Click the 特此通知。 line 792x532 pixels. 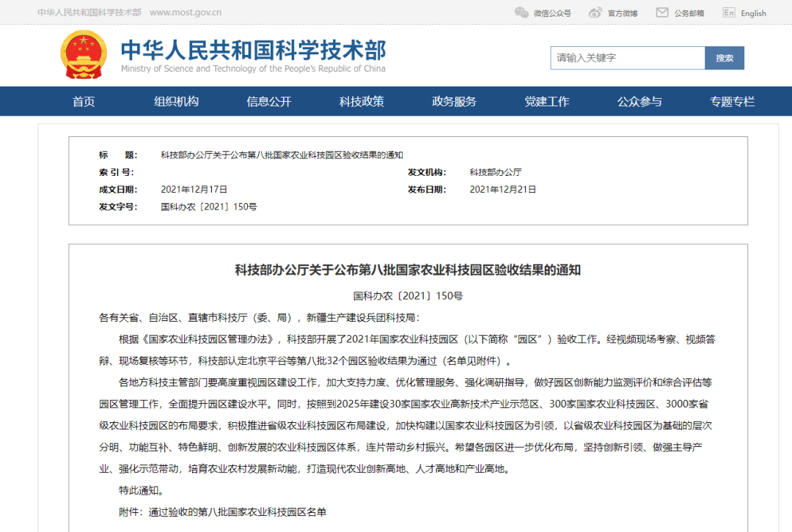point(141,490)
